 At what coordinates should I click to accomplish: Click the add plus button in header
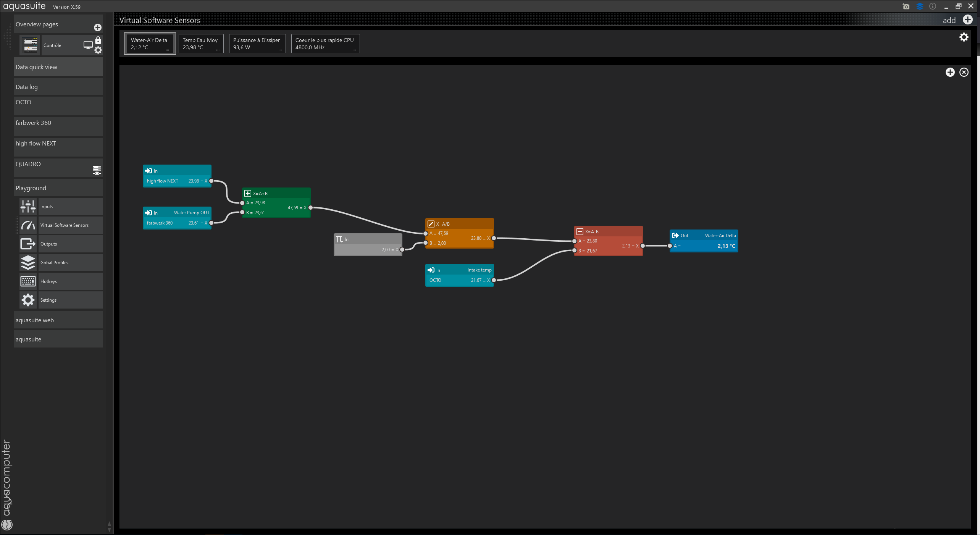(x=967, y=20)
